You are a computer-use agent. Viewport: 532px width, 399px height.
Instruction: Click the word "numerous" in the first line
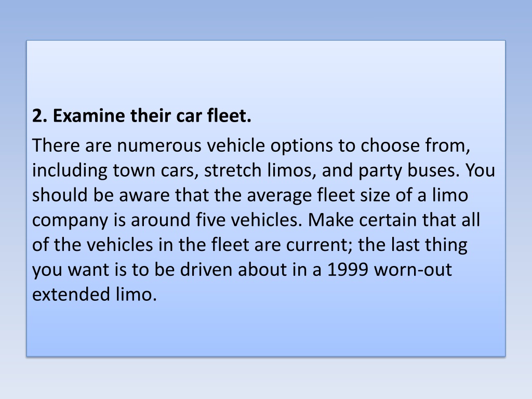159,145
